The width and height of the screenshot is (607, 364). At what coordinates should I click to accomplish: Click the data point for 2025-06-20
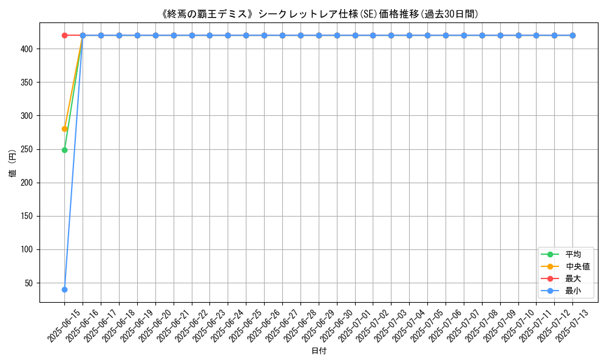[155, 36]
